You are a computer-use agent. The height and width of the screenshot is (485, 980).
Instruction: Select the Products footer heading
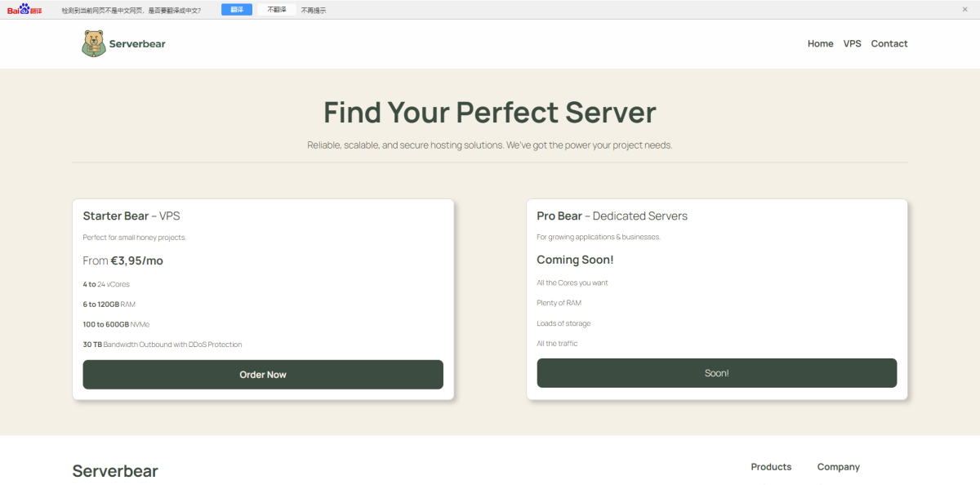tap(771, 467)
